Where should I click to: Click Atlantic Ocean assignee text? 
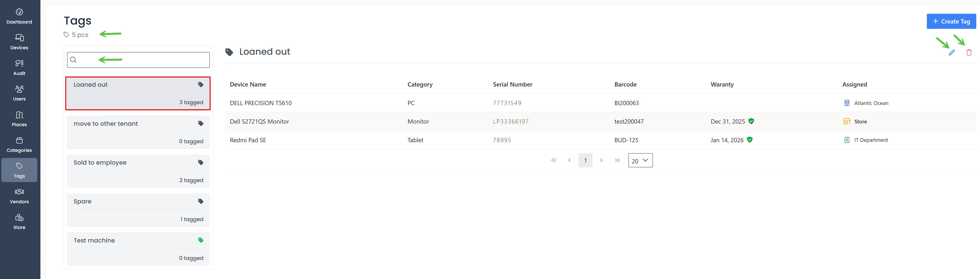871,103
